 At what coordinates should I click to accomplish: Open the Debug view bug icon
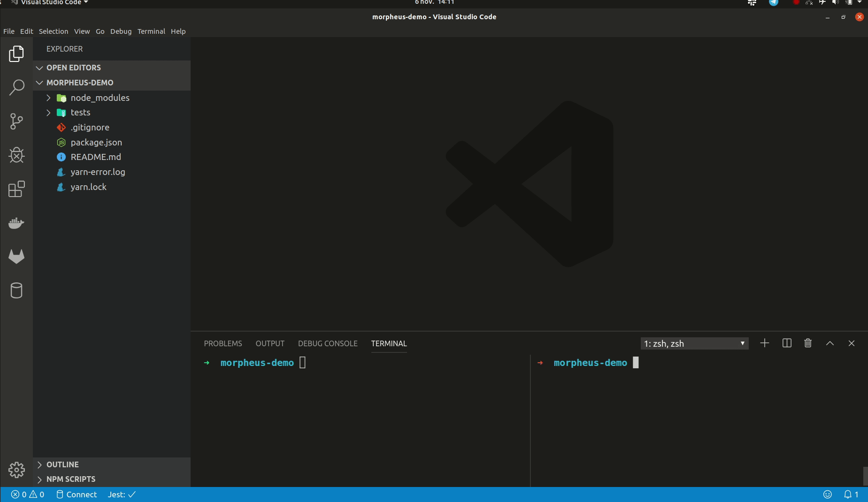[16, 155]
